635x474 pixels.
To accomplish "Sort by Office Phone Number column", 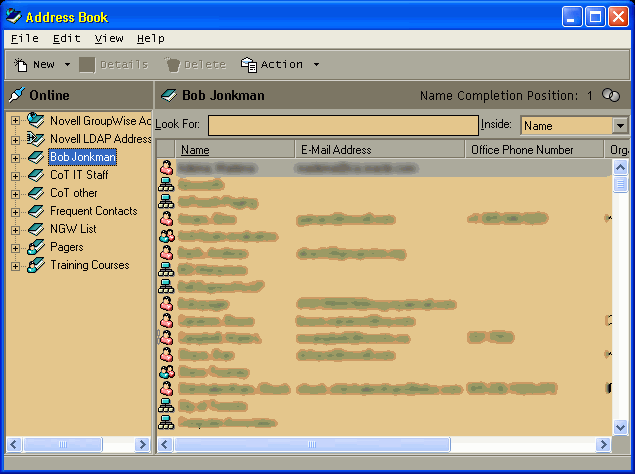I will coord(535,150).
